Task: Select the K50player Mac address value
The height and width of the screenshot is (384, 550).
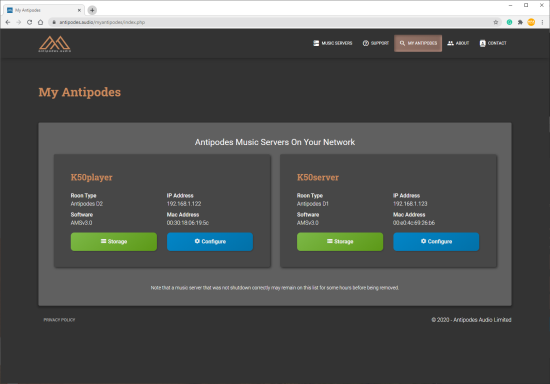Action: (x=188, y=223)
